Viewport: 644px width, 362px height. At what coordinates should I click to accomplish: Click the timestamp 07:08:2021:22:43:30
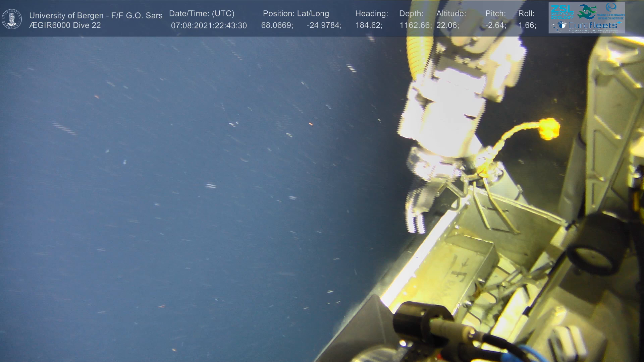click(x=209, y=25)
